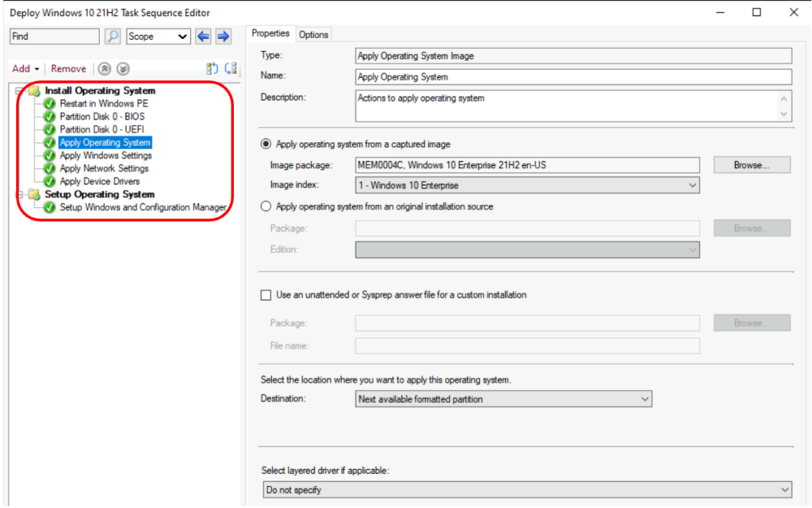Select Partition Disk 0 - UEFI step
Viewport: 812px width, 508px height.
[101, 129]
